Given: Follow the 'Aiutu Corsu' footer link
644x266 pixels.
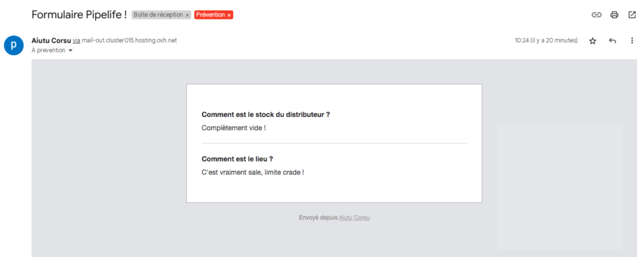Looking at the screenshot, I should (x=354, y=218).
